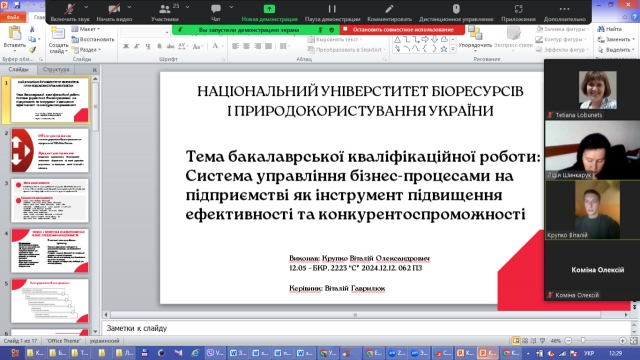Image resolution: width=640 pixels, height=360 pixels.
Task: Open character spacing (AV) options
Action: [182, 47]
